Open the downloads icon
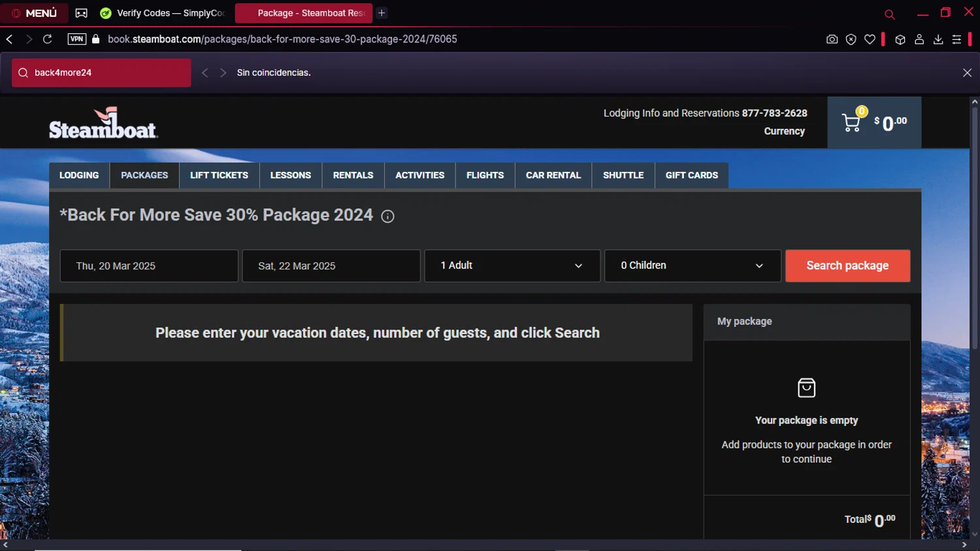 (x=938, y=39)
